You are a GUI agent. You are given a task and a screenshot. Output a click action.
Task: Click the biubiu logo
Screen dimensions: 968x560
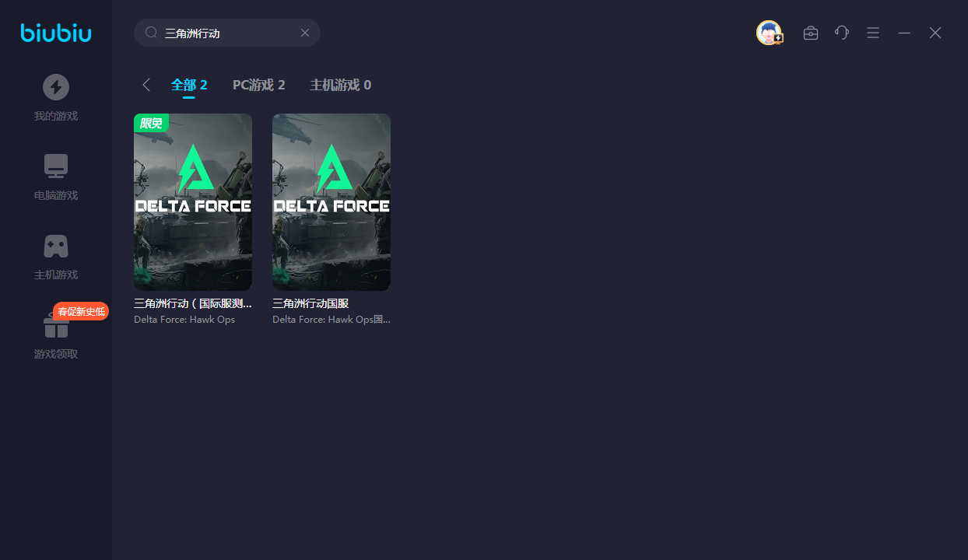point(56,33)
